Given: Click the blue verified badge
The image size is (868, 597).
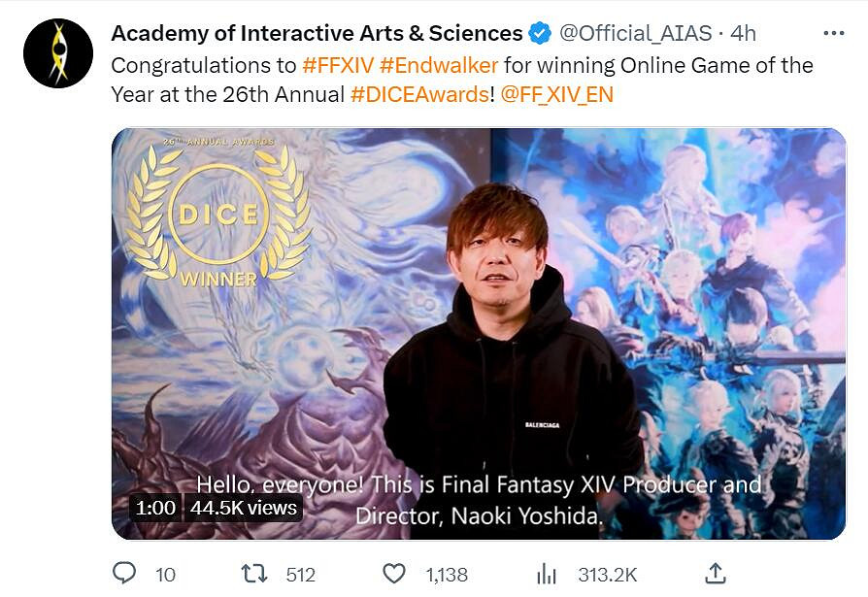Looking at the screenshot, I should pos(540,34).
